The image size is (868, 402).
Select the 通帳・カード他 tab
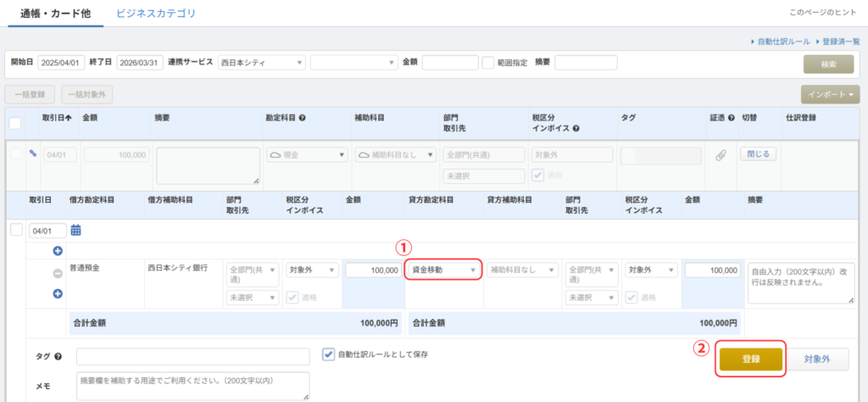pyautogui.click(x=55, y=14)
